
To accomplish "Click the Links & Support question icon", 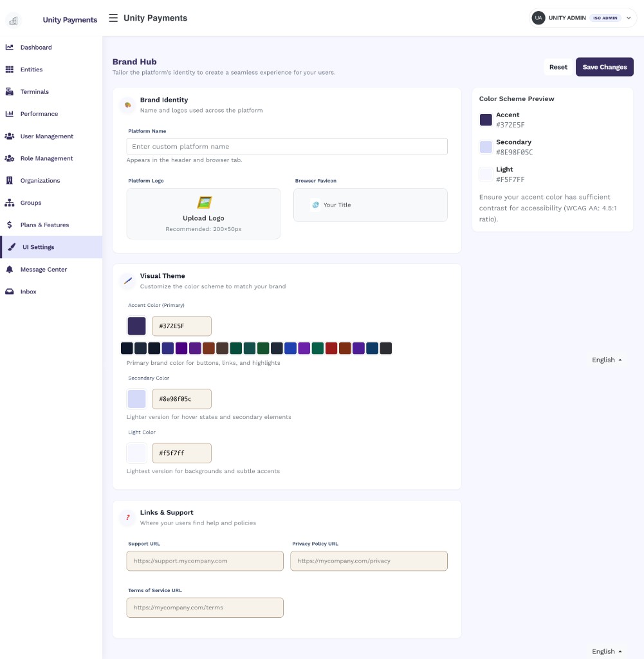I will [x=127, y=518].
